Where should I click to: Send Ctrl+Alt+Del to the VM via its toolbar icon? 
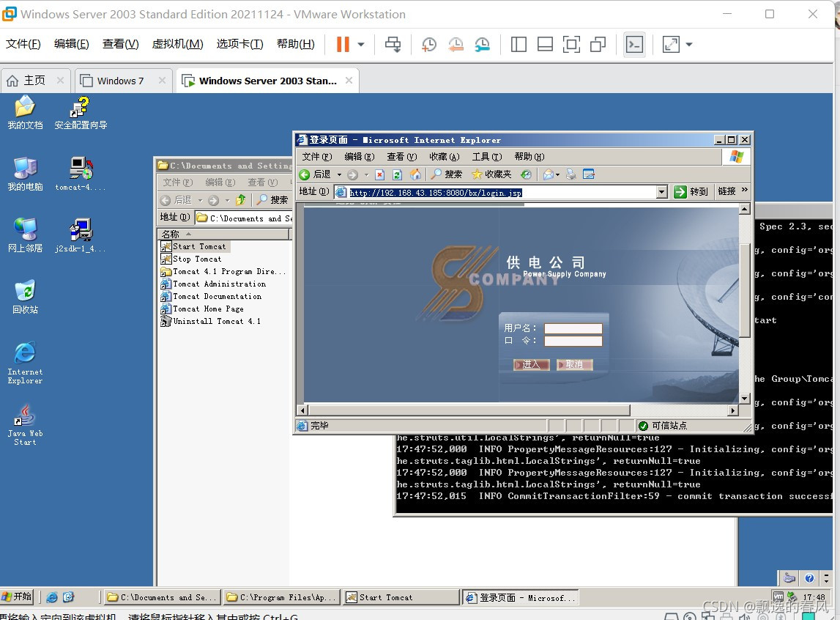pyautogui.click(x=393, y=45)
